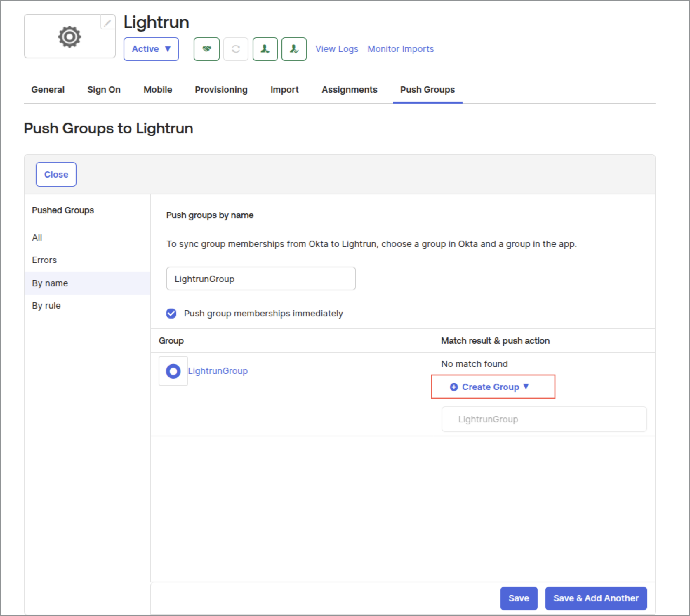Screen dimensions: 690x616
Task: Click the pencil edit logo icon
Action: click(108, 23)
